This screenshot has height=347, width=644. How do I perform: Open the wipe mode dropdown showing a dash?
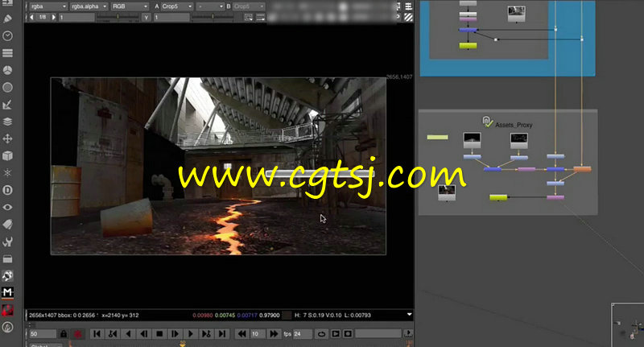click(210, 6)
